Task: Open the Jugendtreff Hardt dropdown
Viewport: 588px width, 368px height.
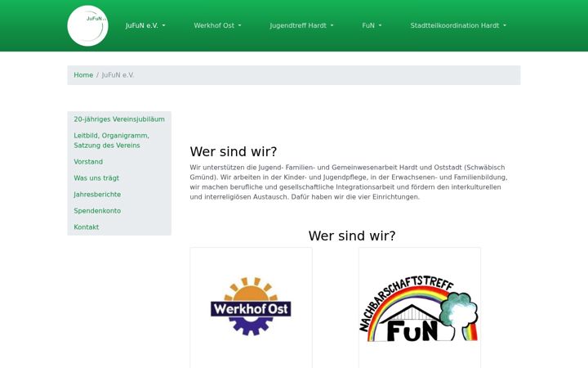Action: (x=301, y=25)
